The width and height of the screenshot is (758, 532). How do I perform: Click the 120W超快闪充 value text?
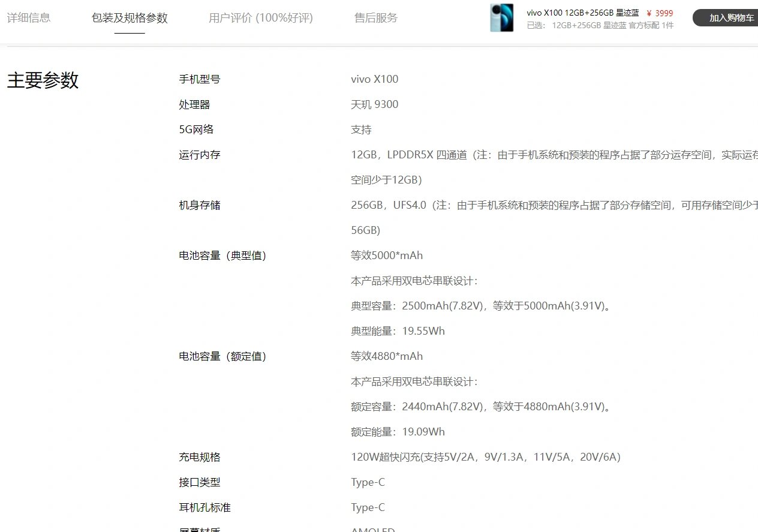coord(486,457)
